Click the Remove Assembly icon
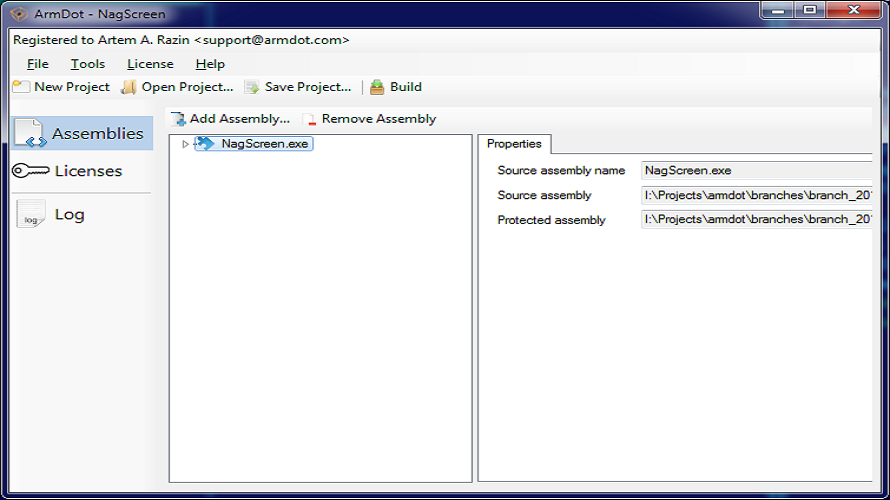This screenshot has width=890, height=500. tap(310, 119)
